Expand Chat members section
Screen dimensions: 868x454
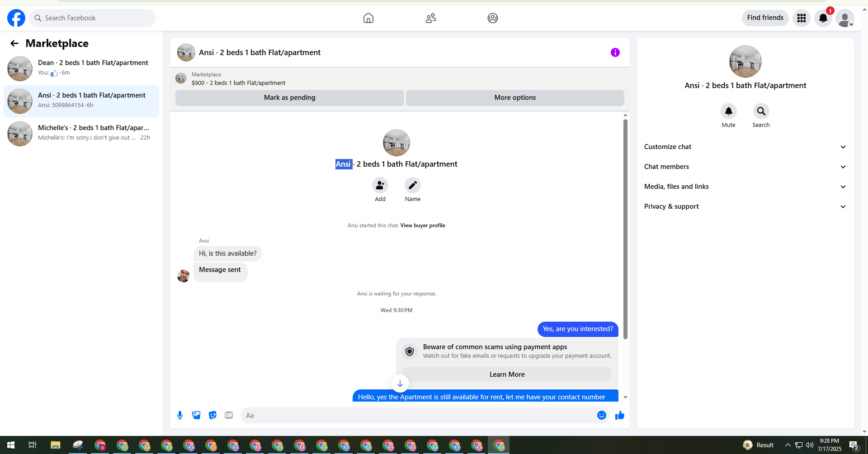pyautogui.click(x=745, y=167)
